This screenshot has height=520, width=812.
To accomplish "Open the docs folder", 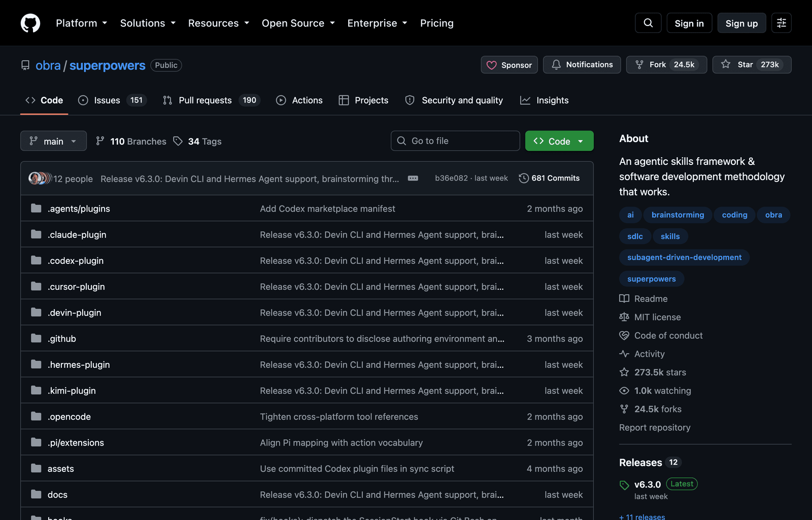I will point(57,495).
